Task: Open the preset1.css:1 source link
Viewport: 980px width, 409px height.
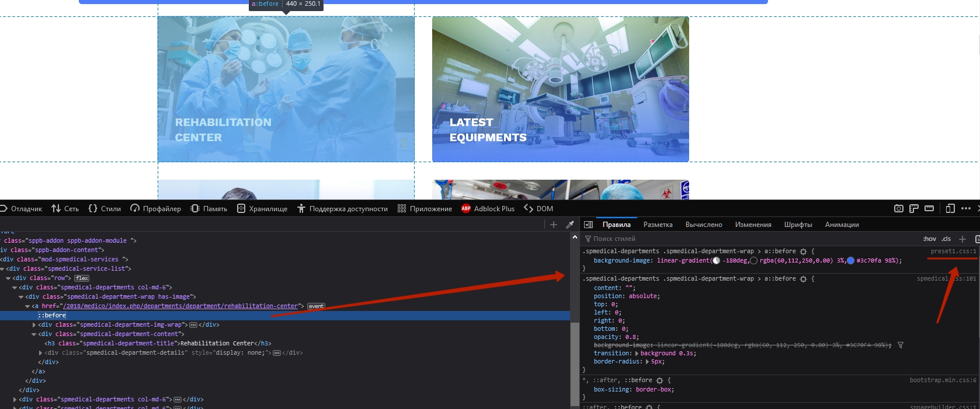Action: 953,251
